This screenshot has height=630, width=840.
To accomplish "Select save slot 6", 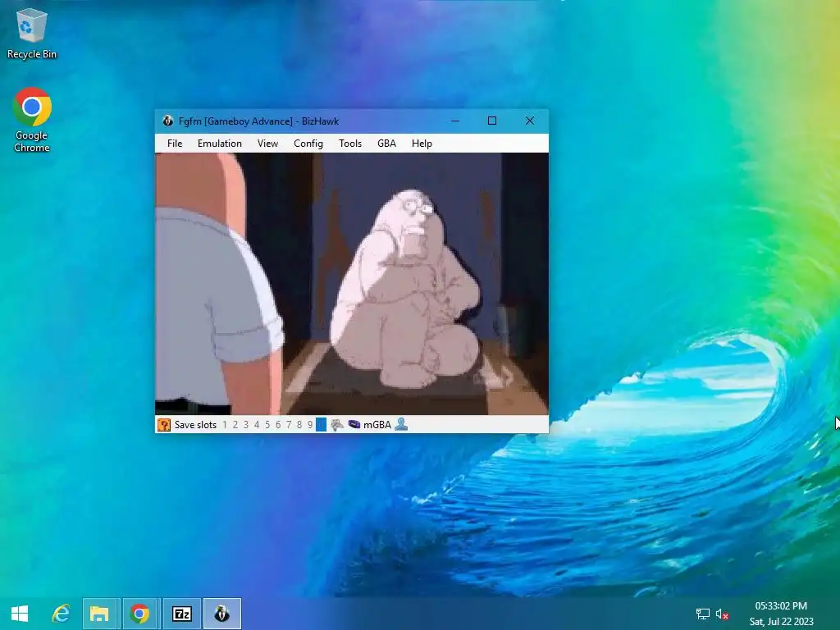I will click(x=278, y=425).
